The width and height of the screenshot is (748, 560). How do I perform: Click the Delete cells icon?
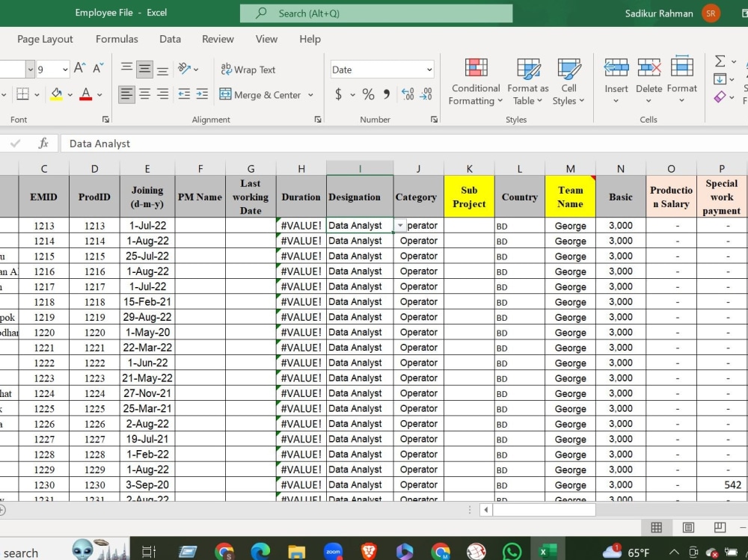[649, 68]
